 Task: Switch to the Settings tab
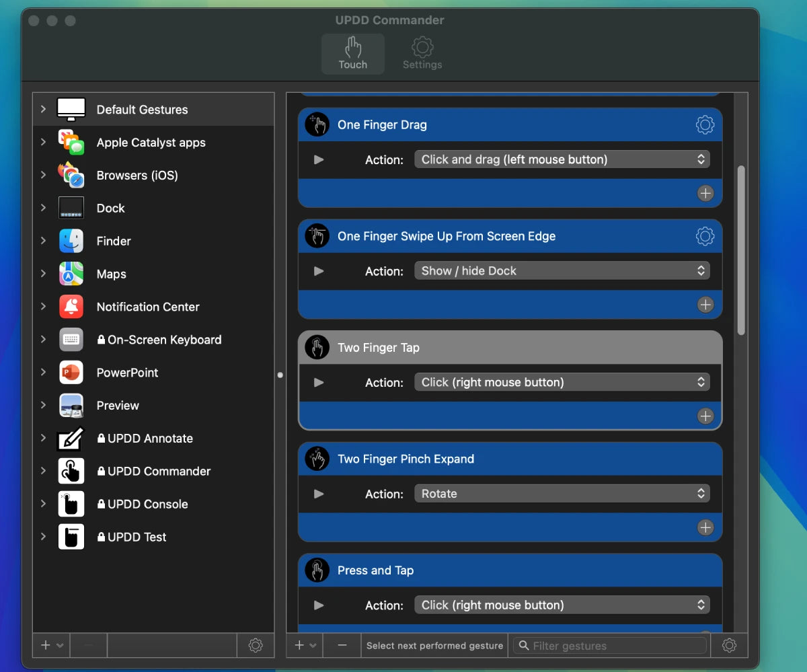pos(422,54)
